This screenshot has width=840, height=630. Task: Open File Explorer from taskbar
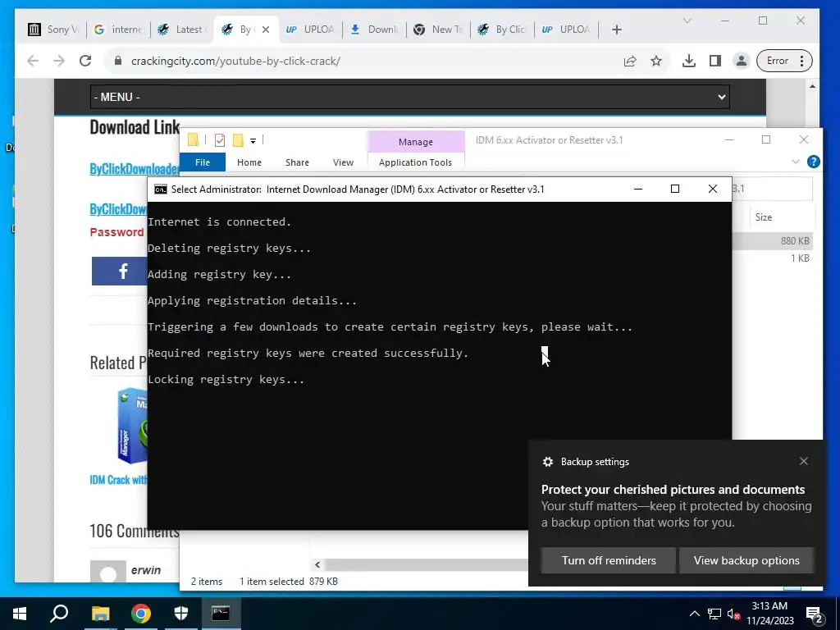tap(100, 614)
